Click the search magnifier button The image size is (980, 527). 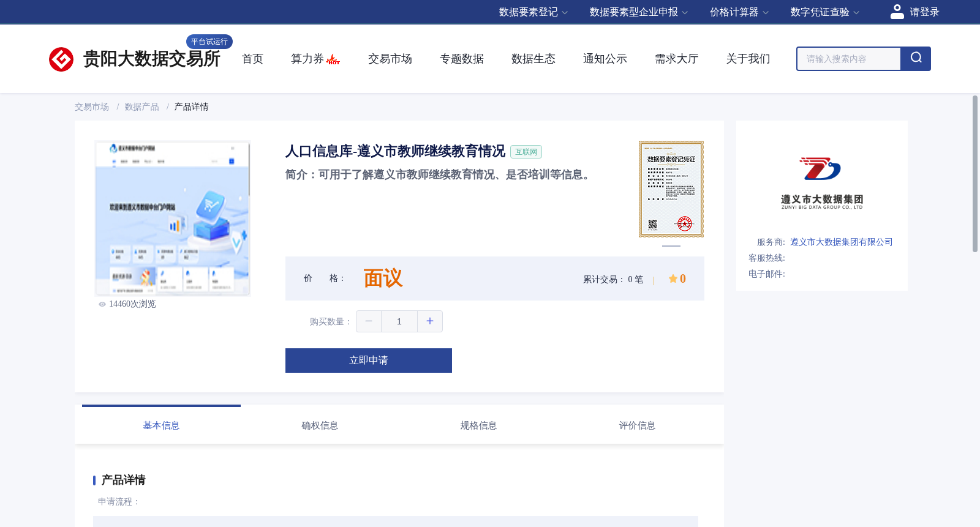pos(916,59)
